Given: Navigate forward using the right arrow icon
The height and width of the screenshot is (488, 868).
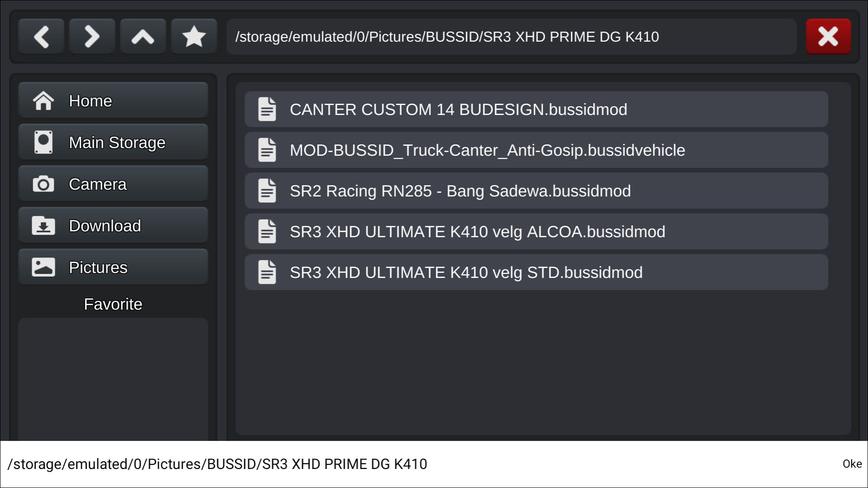Looking at the screenshot, I should coord(91,36).
